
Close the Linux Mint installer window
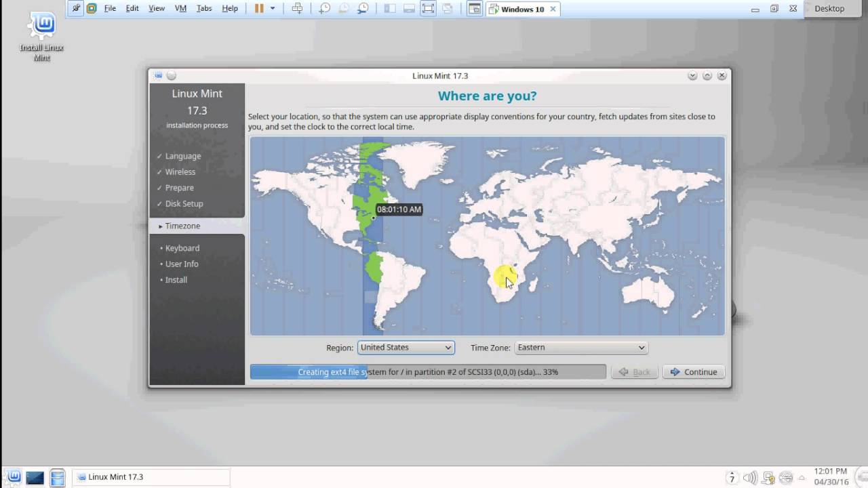[x=722, y=75]
